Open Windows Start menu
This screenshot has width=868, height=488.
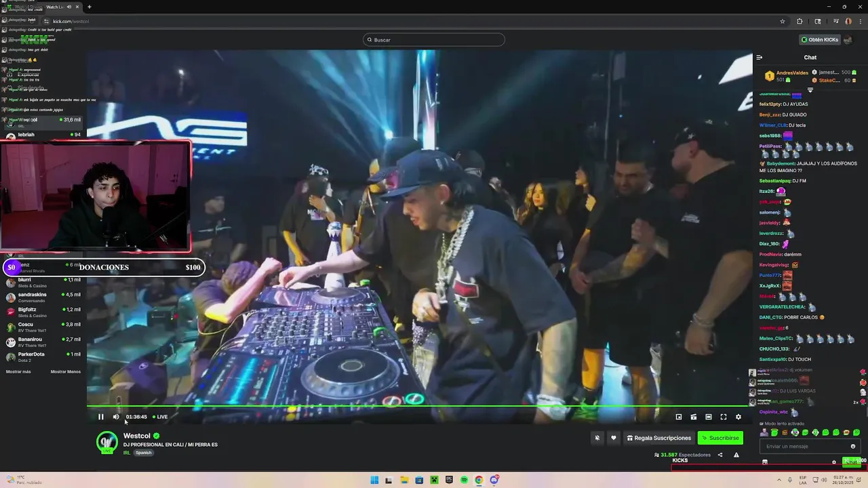pyautogui.click(x=374, y=480)
